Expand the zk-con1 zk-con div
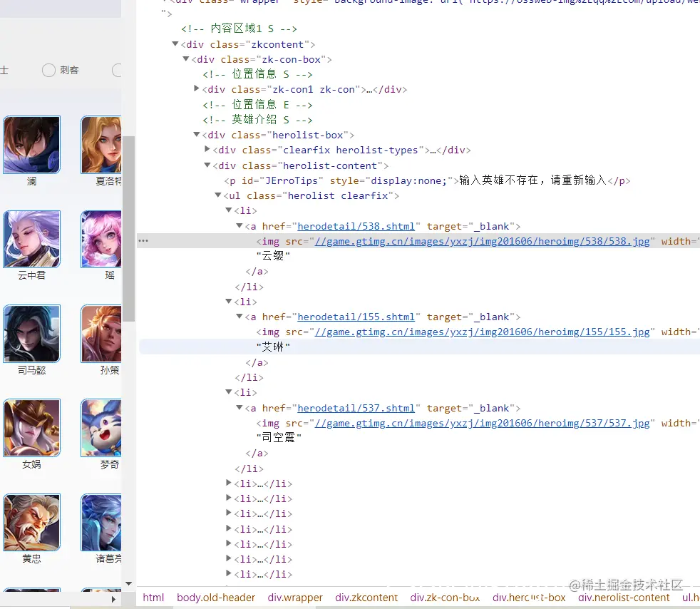The image size is (700, 609). 197,88
